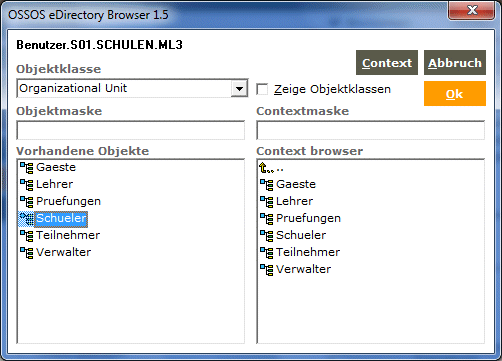Click the Organizational Unit combo box field
This screenshot has height=361, width=502.
click(x=132, y=88)
